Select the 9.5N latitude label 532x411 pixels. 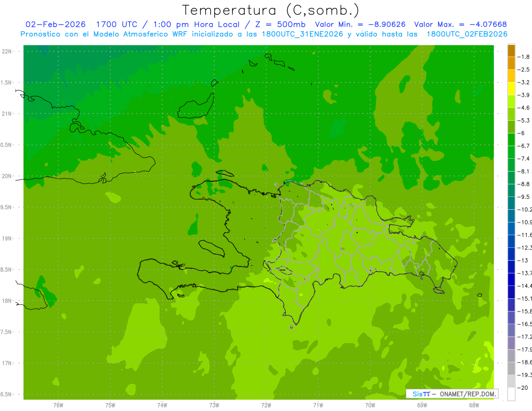pyautogui.click(x=7, y=207)
